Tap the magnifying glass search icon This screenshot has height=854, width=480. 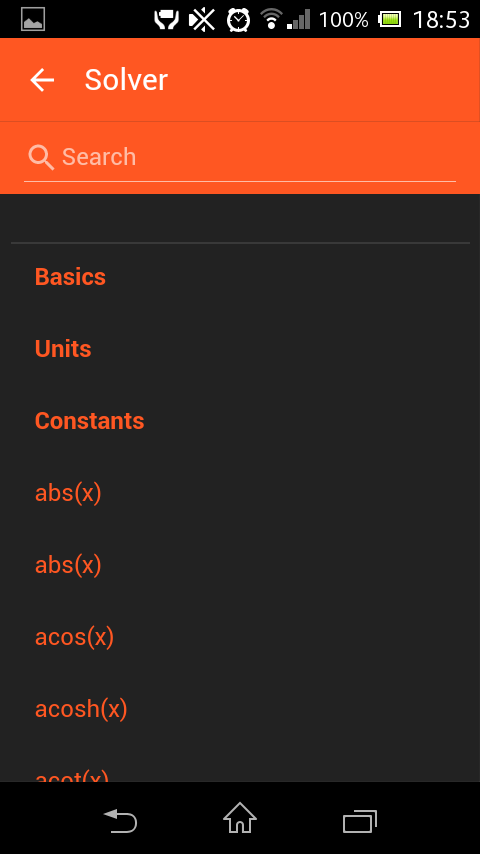(41, 157)
